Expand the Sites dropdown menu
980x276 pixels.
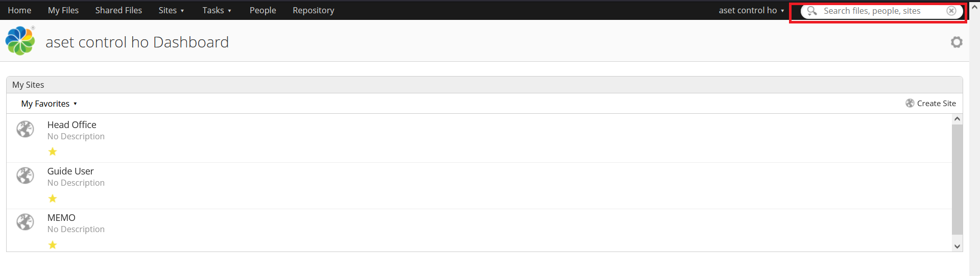point(171,10)
